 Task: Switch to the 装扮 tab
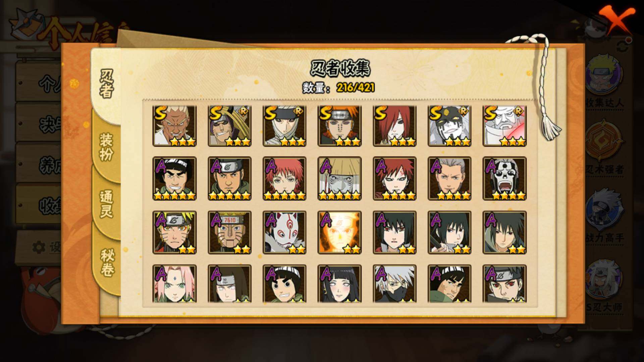tap(106, 147)
